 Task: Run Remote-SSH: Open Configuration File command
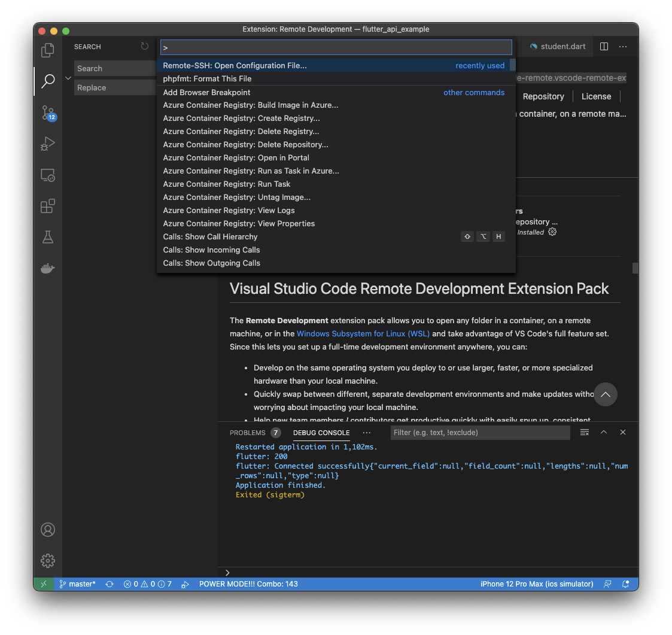click(x=336, y=66)
